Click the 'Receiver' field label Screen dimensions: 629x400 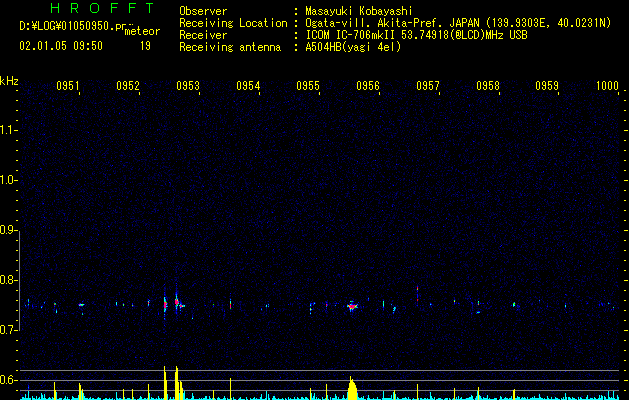[203, 35]
